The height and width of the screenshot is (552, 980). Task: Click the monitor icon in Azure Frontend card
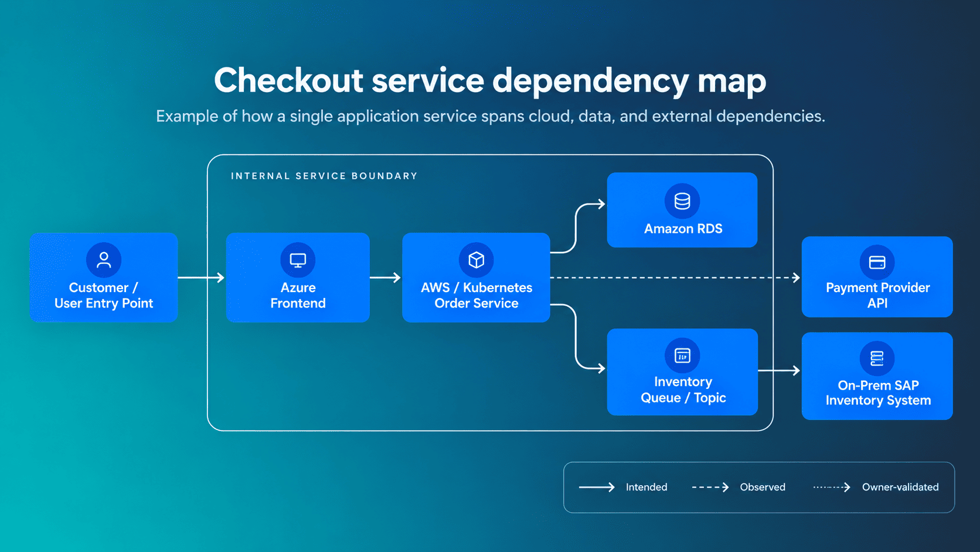[298, 260]
